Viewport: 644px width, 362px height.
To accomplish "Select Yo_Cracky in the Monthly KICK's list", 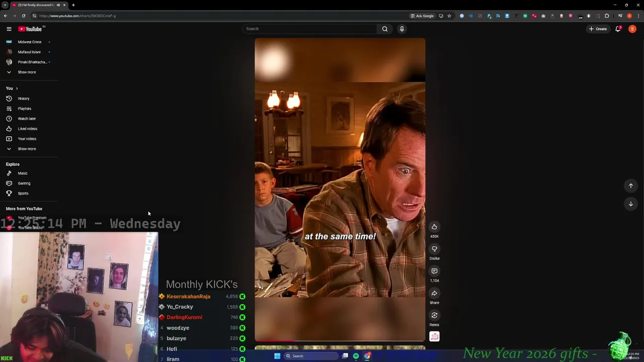I will click(180, 307).
